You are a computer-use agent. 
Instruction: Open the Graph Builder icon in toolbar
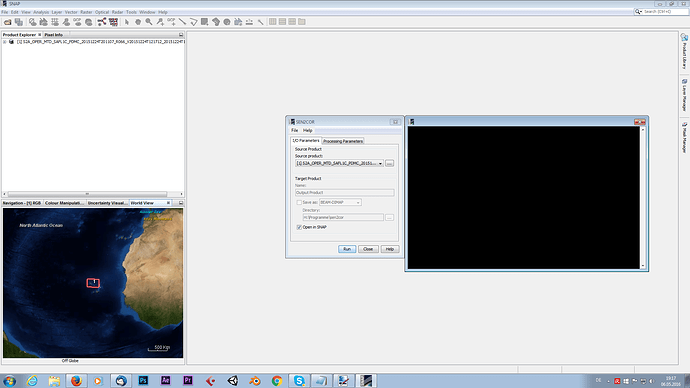102,22
